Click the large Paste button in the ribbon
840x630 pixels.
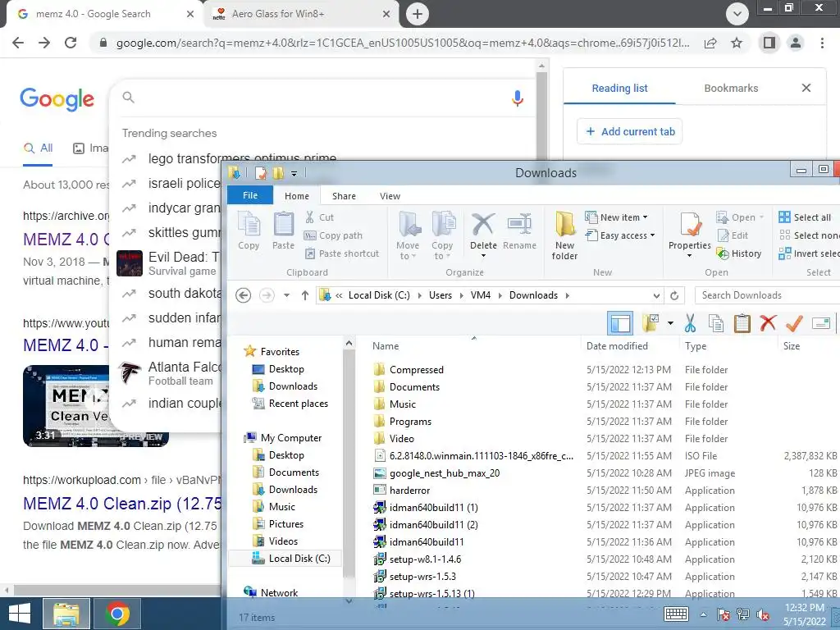[x=283, y=231]
